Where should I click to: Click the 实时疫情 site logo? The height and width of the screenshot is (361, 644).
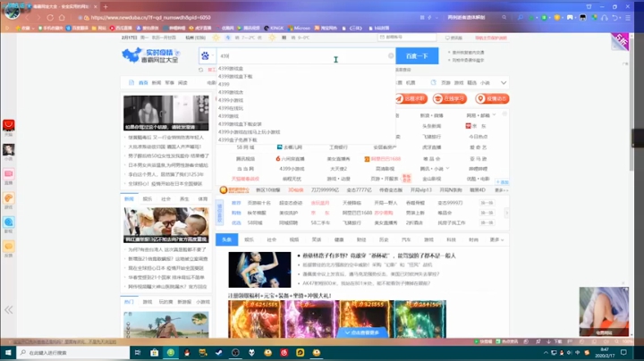(x=150, y=55)
